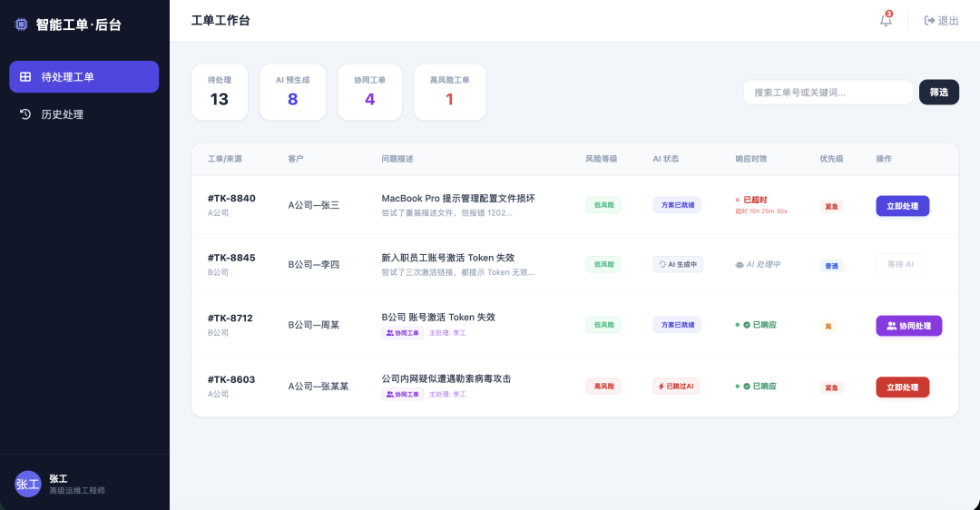Click the 优先级 column header
Screen dimensions: 980x510
pyautogui.click(x=831, y=159)
